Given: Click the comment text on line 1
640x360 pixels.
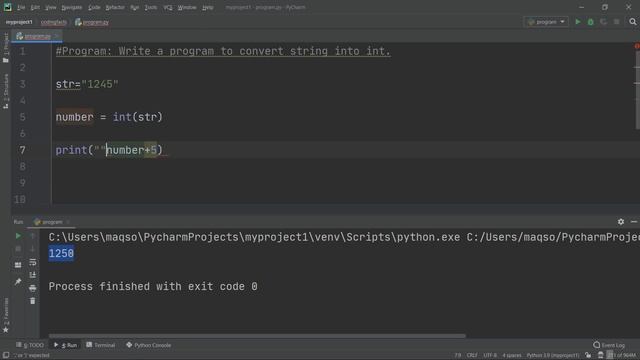Looking at the screenshot, I should (223, 51).
